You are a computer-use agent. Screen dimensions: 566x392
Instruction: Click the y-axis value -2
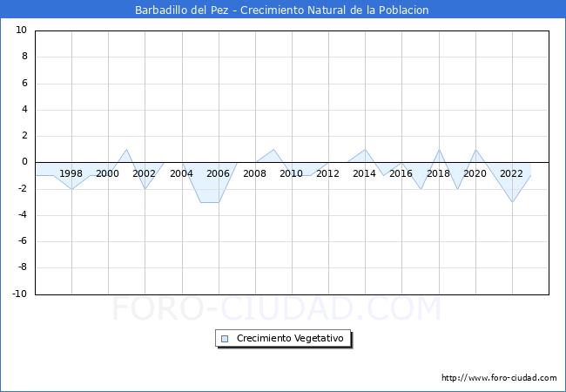(x=23, y=188)
